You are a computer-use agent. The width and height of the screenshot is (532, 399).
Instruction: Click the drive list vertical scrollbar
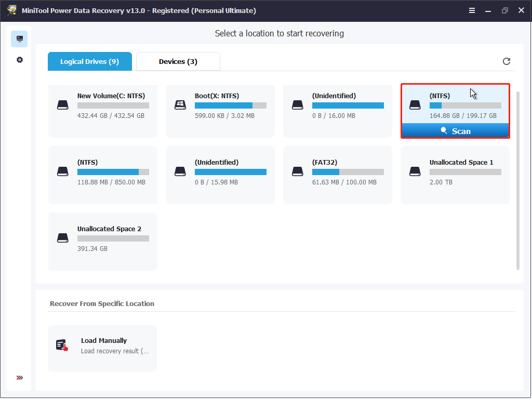pos(518,180)
